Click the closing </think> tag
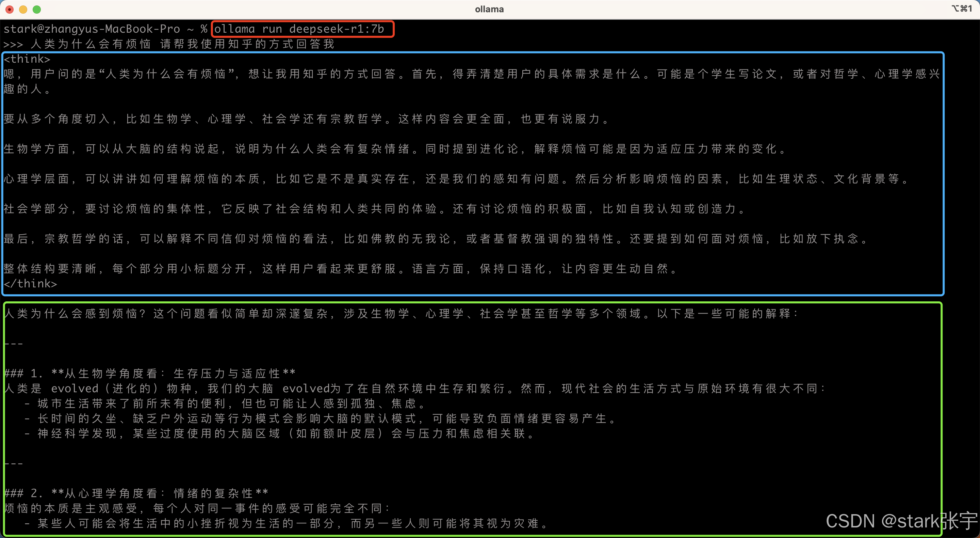This screenshot has height=538, width=980. [x=30, y=284]
